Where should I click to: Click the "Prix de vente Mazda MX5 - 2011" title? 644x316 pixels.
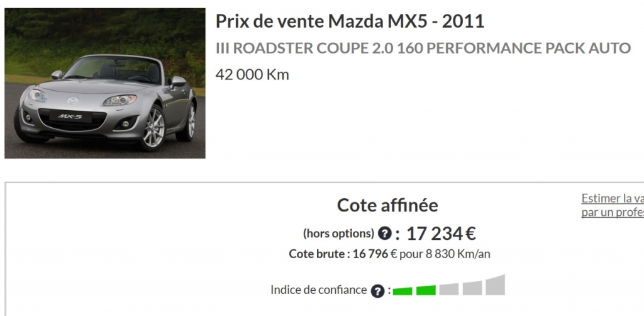coord(350,21)
